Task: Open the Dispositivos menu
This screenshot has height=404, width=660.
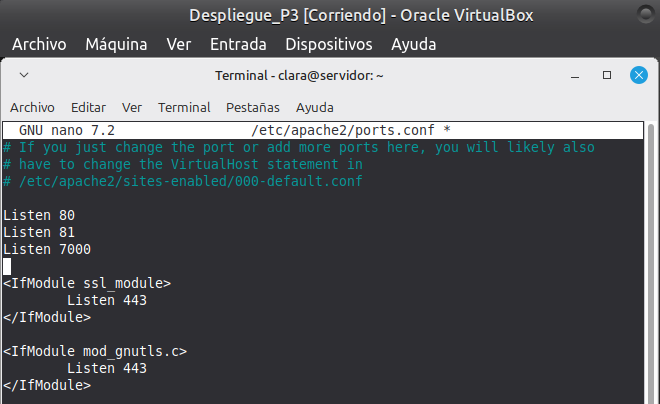Action: point(328,45)
